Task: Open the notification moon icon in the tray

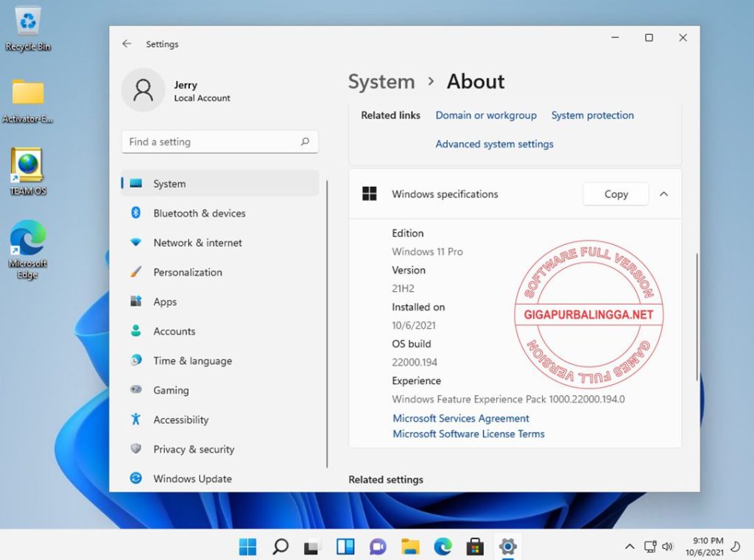Action: [736, 547]
